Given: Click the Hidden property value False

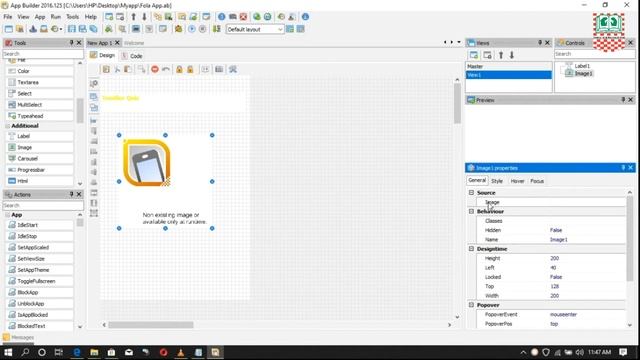Looking at the screenshot, I should [x=556, y=230].
